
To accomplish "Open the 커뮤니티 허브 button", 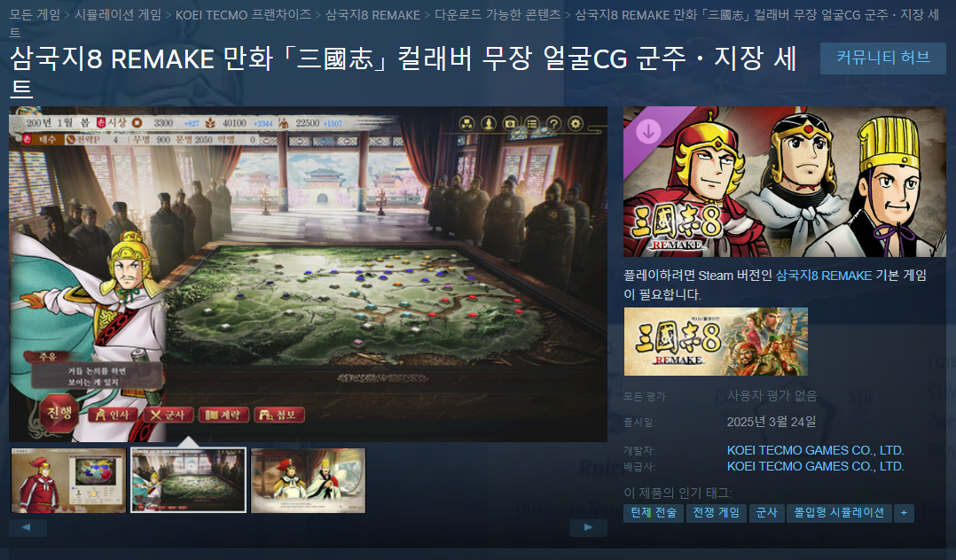I will pyautogui.click(x=883, y=58).
